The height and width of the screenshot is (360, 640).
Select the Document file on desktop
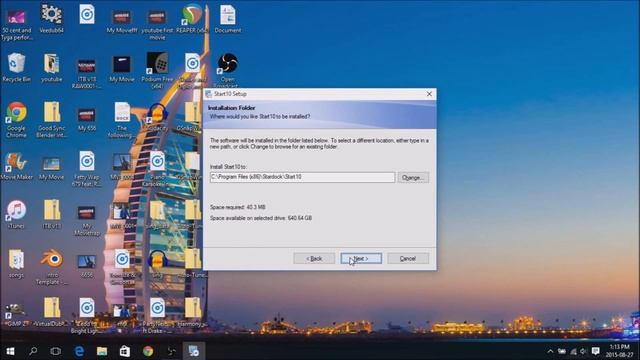pyautogui.click(x=227, y=19)
